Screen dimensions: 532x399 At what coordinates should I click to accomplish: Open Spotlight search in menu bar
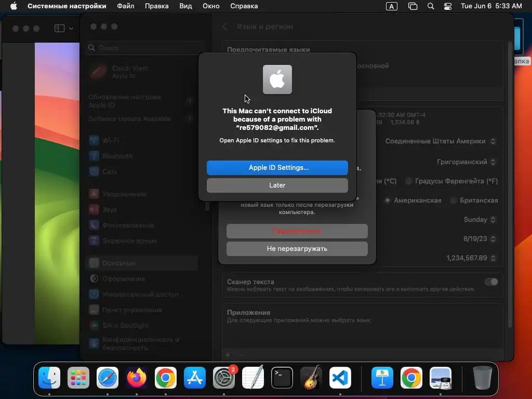click(x=431, y=6)
